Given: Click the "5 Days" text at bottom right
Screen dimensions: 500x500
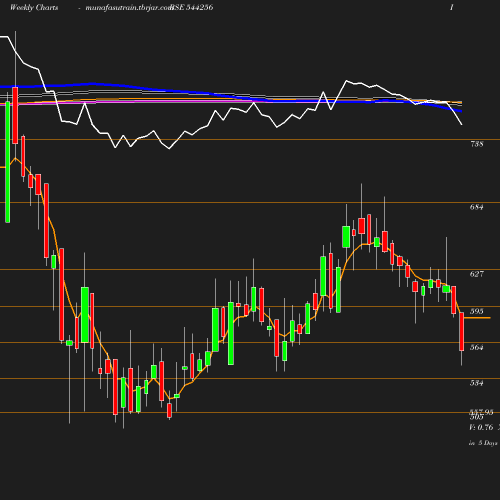Looking at the screenshot, I should click(488, 443).
